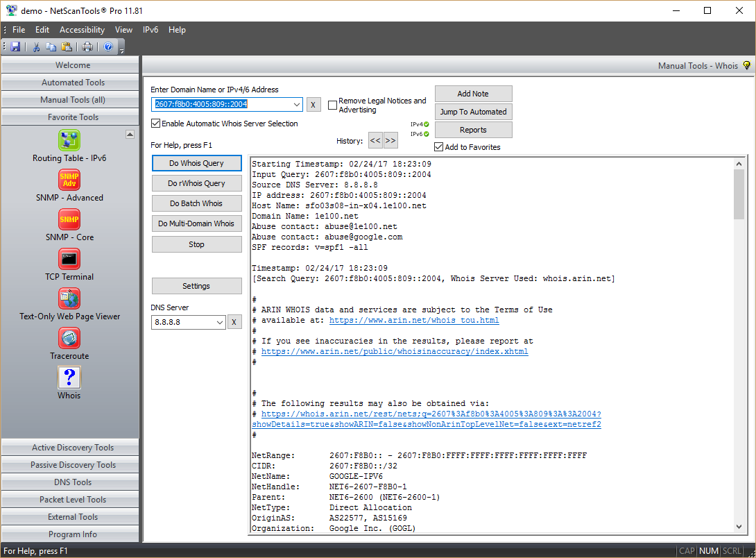The width and height of the screenshot is (756, 558).
Task: Click the results scrollbar down arrow
Action: click(739, 527)
